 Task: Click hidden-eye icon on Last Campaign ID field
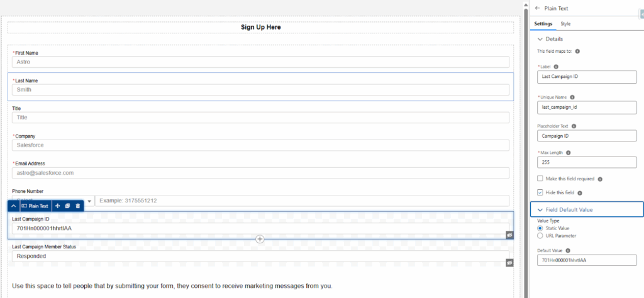[x=509, y=235]
